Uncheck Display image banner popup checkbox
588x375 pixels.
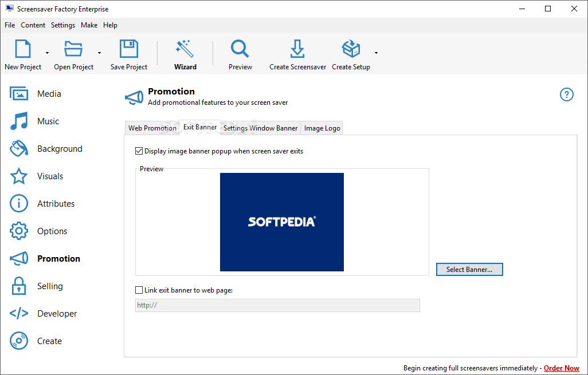[x=139, y=151]
